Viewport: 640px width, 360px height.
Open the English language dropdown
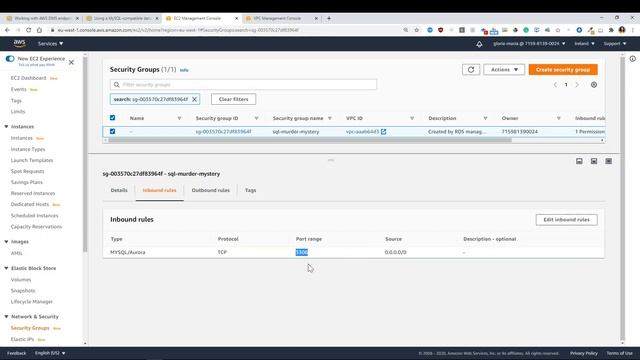coord(50,353)
